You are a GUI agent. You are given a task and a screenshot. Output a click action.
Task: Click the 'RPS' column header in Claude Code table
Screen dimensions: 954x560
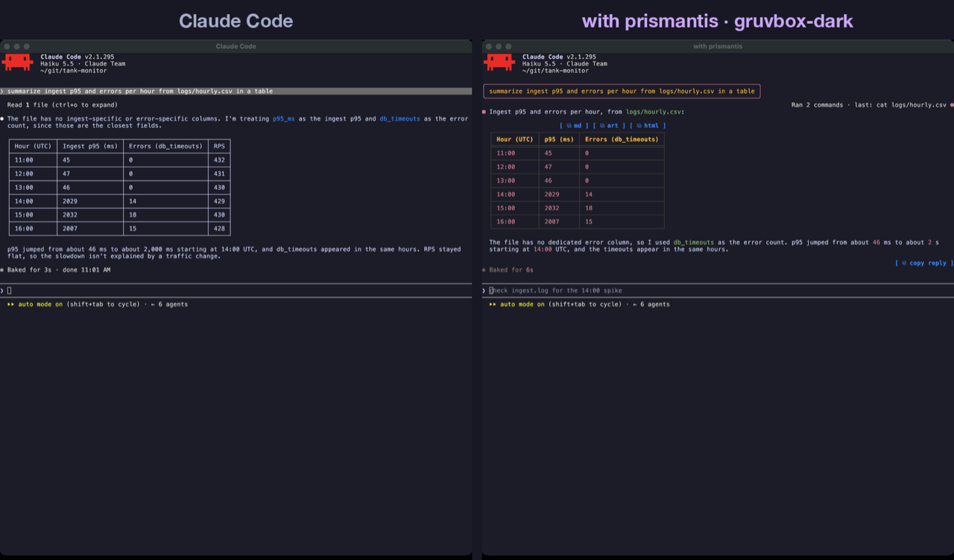click(219, 146)
